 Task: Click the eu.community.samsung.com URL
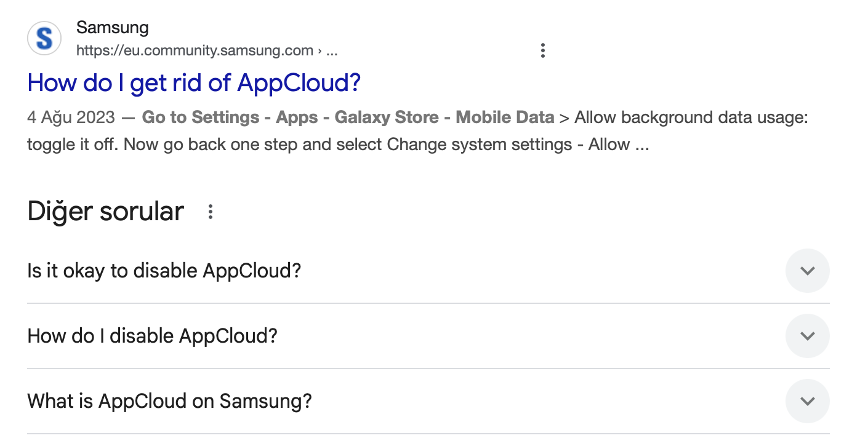click(x=207, y=51)
